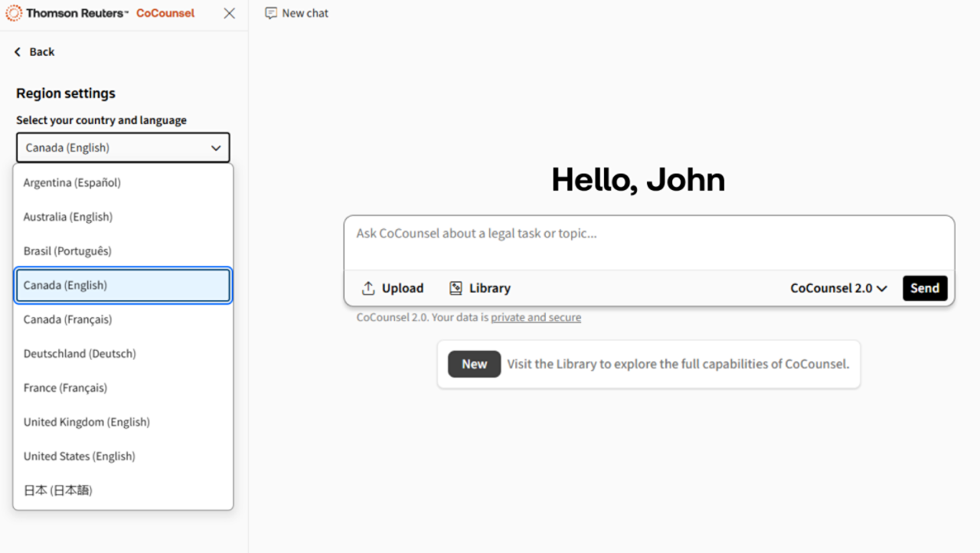Select Argentina (Español) from the list
Screen dimensions: 980x553
tap(72, 182)
